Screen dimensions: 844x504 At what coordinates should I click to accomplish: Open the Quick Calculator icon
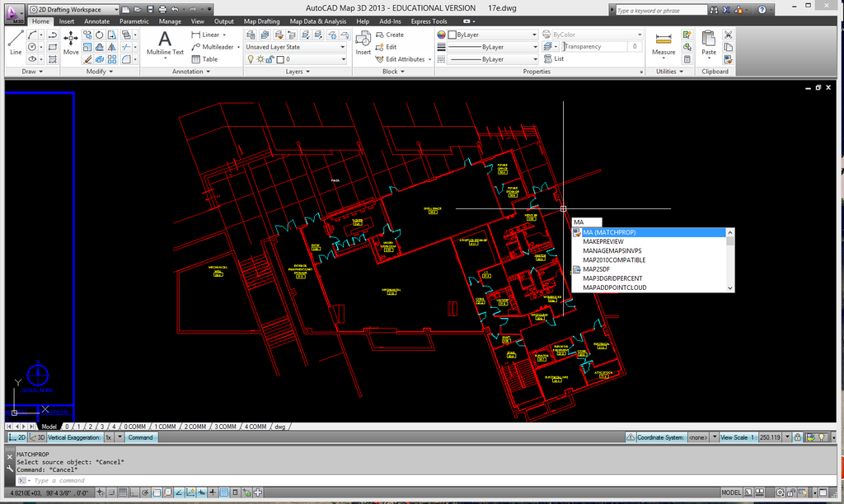click(x=687, y=59)
